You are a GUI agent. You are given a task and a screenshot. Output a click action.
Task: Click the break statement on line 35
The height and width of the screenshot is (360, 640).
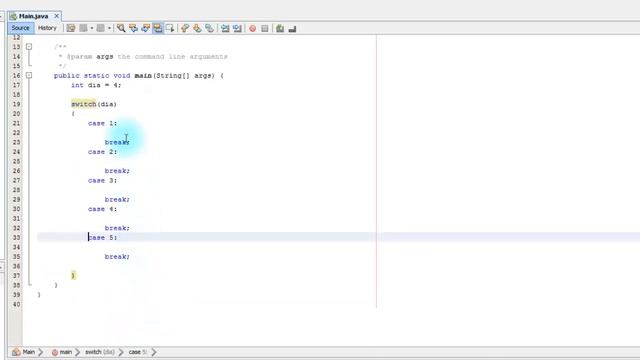(117, 257)
